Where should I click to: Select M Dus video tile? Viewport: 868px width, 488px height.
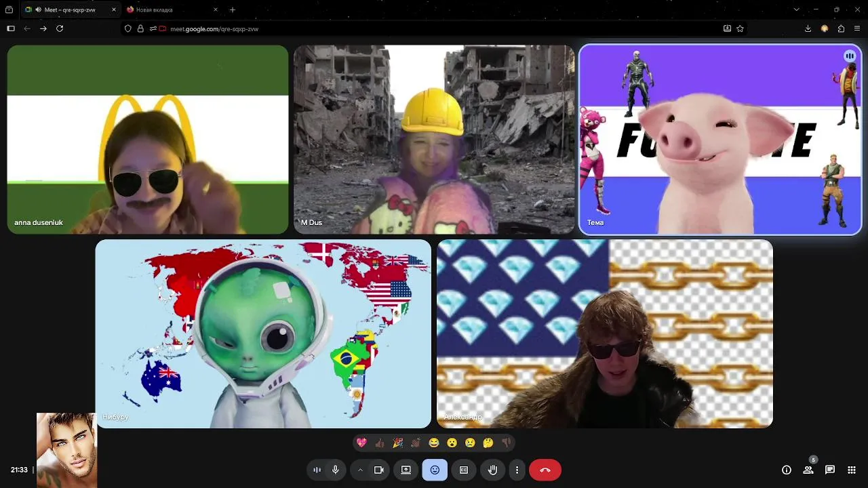click(434, 140)
